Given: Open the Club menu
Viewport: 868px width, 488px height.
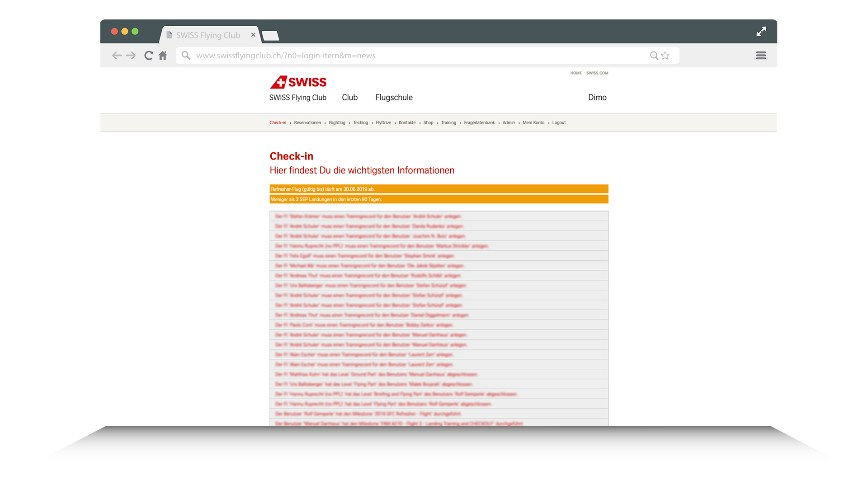Looking at the screenshot, I should 349,98.
